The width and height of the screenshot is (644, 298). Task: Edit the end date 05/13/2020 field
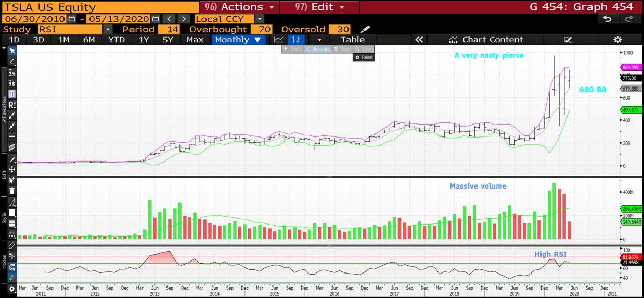tap(119, 19)
